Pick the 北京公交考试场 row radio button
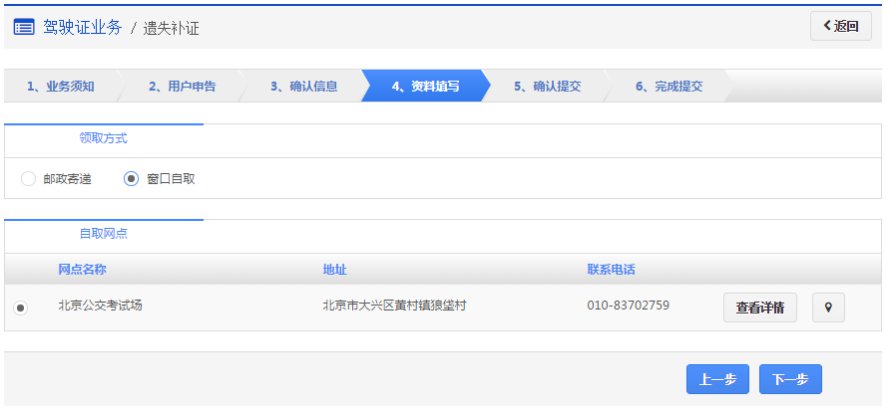The height and width of the screenshot is (413, 887). point(20,308)
